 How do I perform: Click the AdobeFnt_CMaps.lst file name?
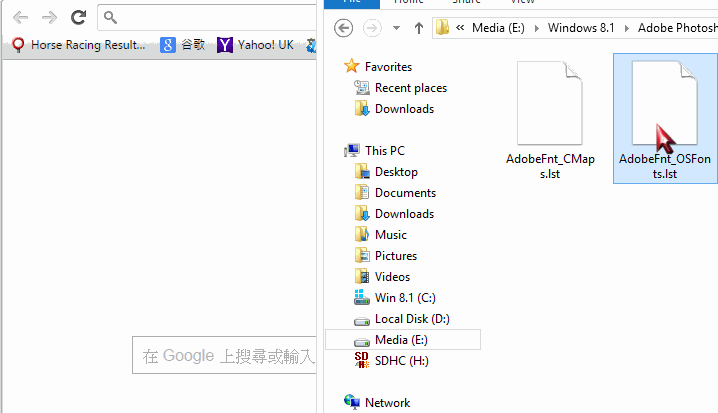pos(550,166)
